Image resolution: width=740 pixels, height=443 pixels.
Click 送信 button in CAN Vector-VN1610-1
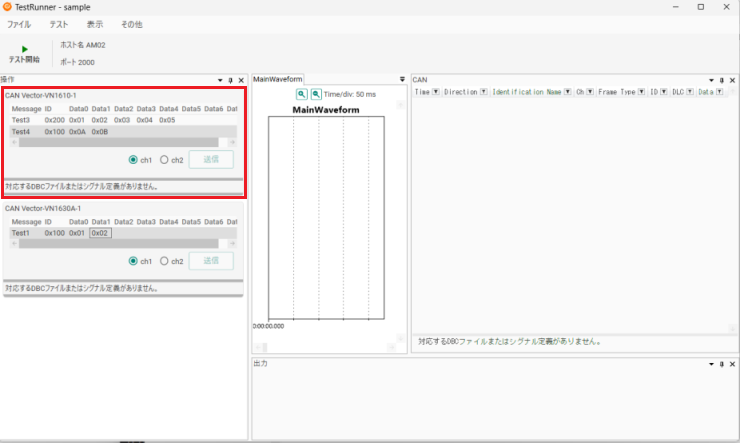pyautogui.click(x=210, y=159)
